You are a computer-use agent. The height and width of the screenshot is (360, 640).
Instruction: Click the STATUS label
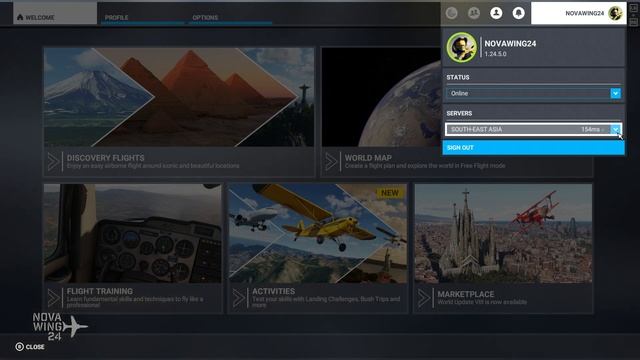point(458,77)
